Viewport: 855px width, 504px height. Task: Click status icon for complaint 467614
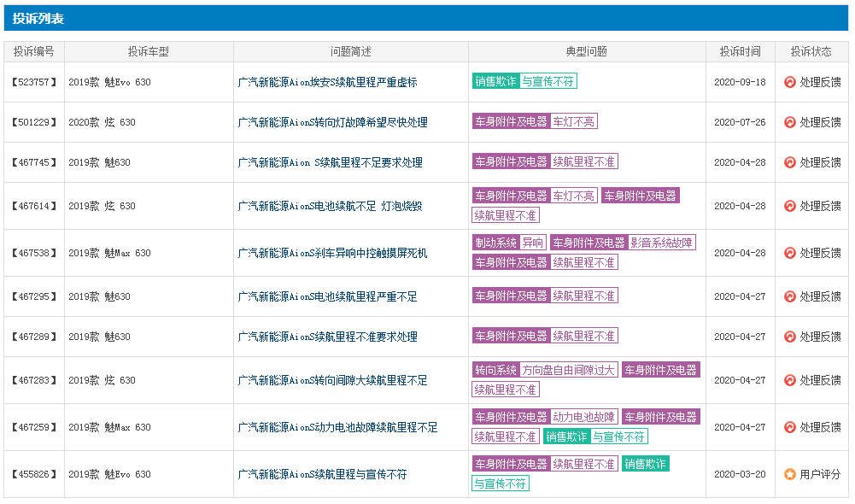coord(789,206)
